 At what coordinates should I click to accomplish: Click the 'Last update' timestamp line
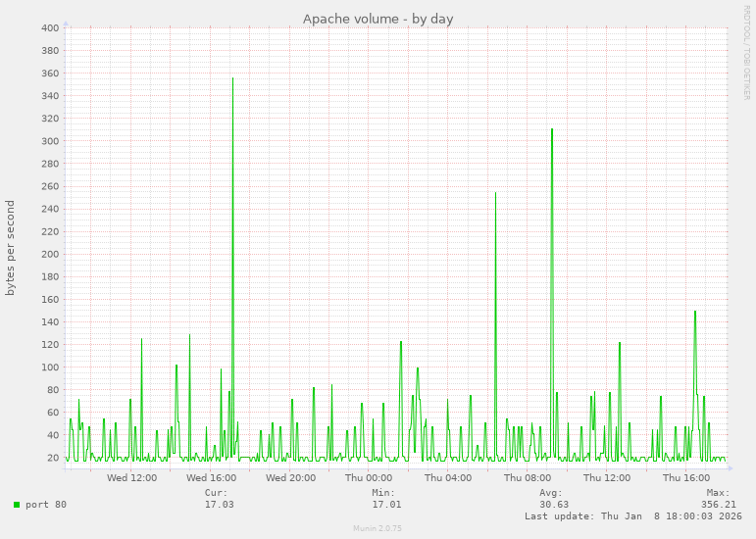click(x=633, y=515)
